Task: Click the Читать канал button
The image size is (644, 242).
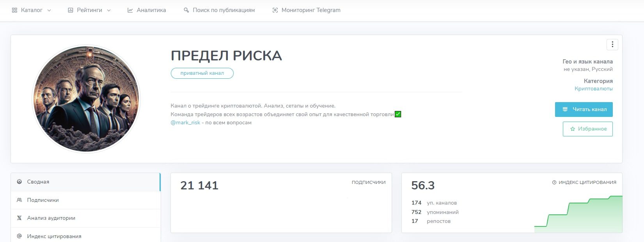Action: click(584, 110)
